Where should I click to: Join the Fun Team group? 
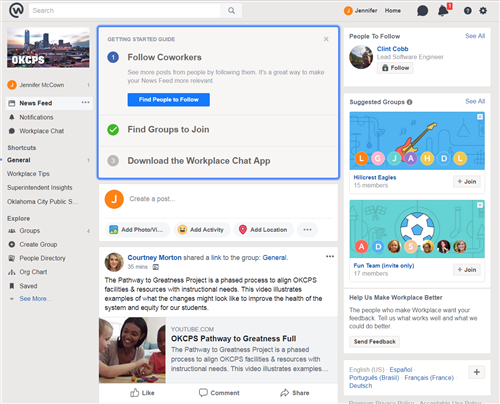(x=467, y=270)
